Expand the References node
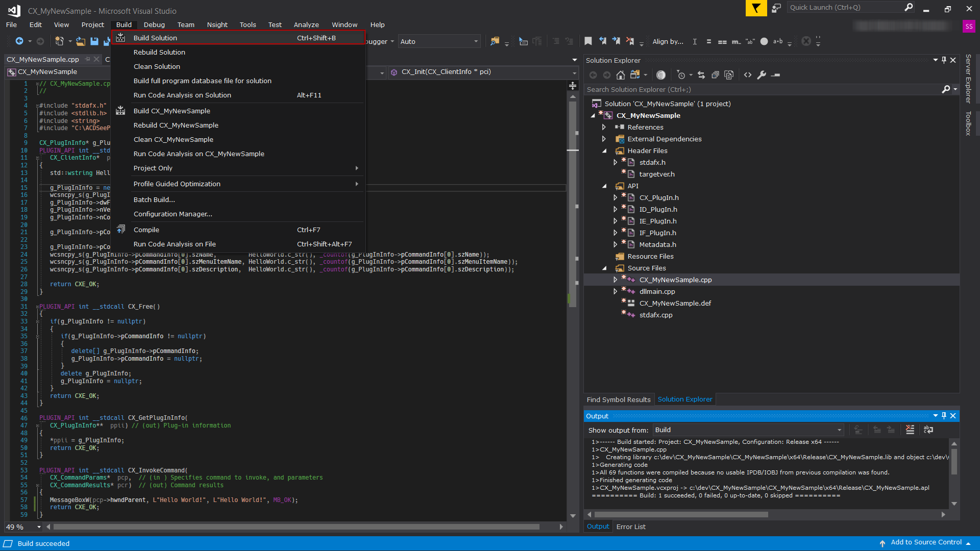This screenshot has height=551, width=980. tap(604, 128)
